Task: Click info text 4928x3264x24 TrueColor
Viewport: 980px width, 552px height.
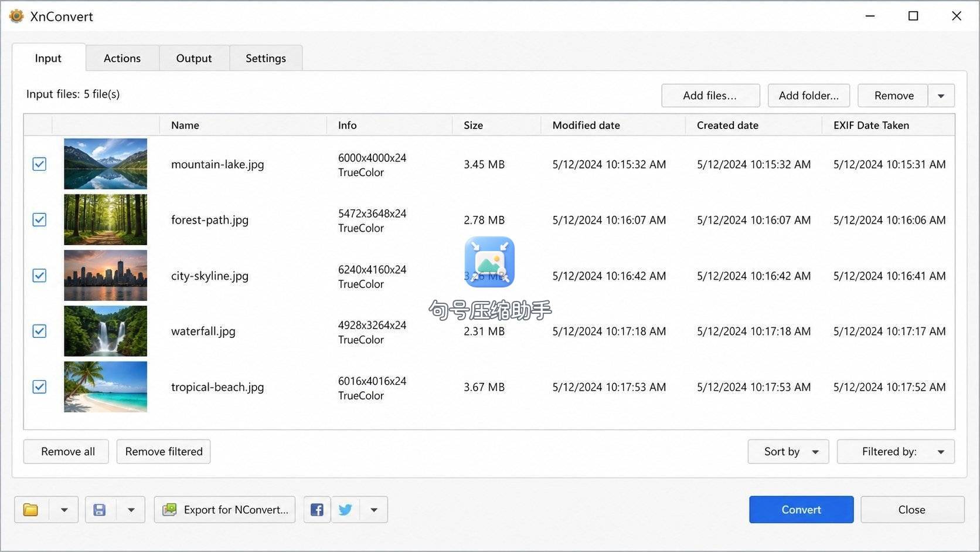Action: 372,332
